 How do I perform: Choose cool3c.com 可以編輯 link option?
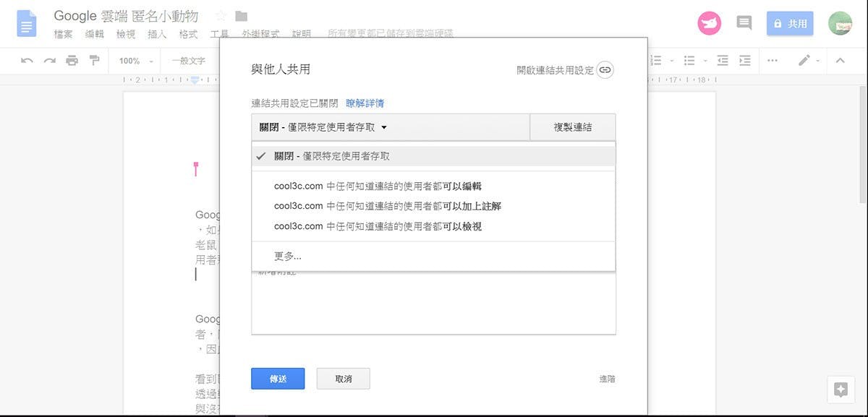click(x=433, y=186)
